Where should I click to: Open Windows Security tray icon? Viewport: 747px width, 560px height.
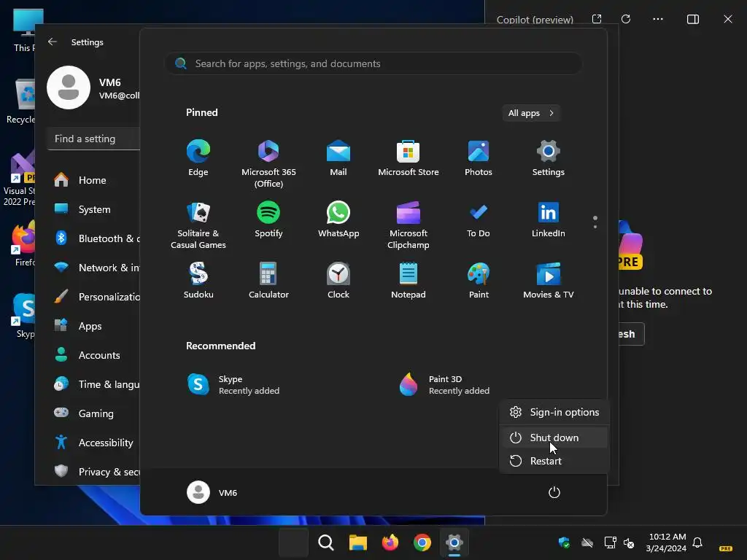click(564, 542)
